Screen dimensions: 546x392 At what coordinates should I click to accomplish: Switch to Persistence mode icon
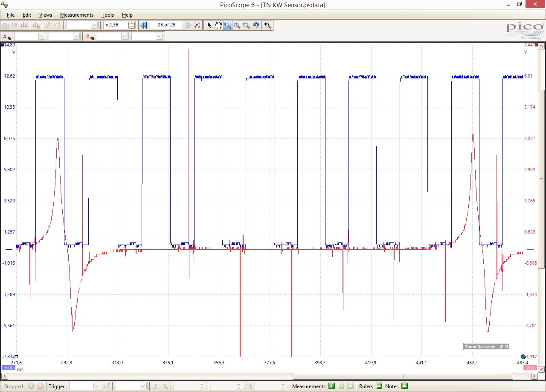[x=15, y=25]
